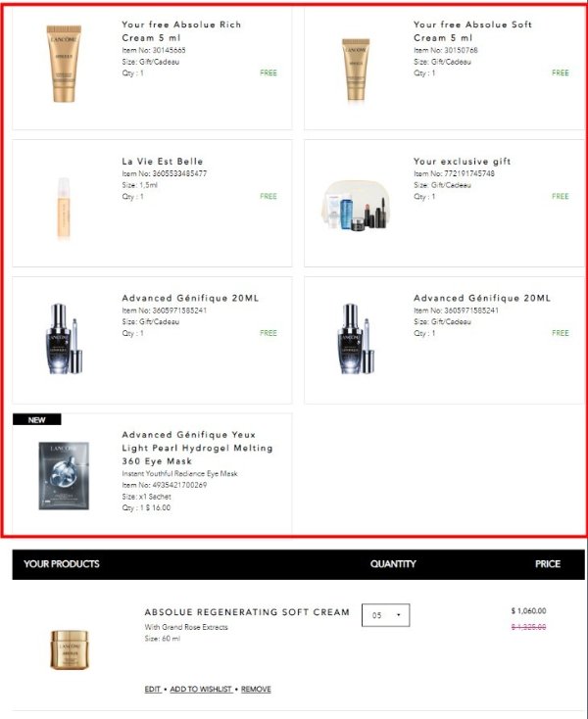The height and width of the screenshot is (719, 588).
Task: Open Advanced Génifique Yeux Eye Mask title
Action: point(197,448)
